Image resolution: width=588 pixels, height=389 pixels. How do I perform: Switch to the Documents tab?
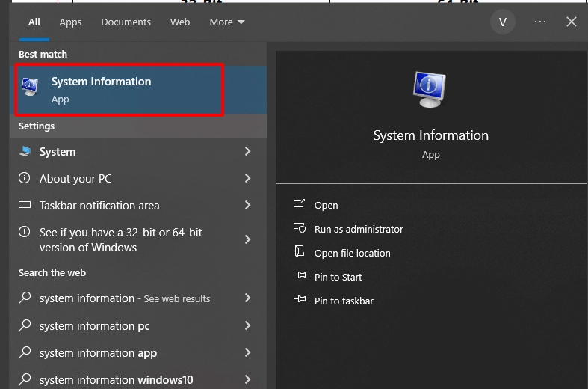pos(126,22)
